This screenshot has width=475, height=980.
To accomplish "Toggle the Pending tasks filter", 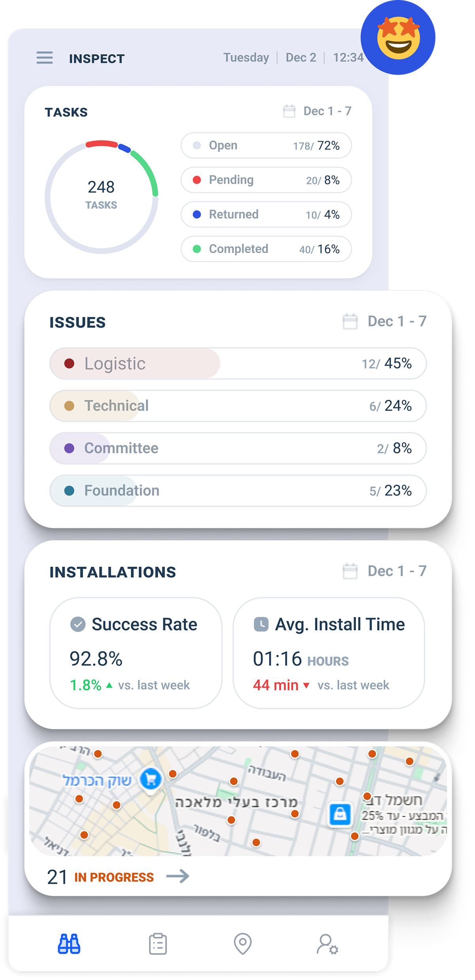I will 266,180.
